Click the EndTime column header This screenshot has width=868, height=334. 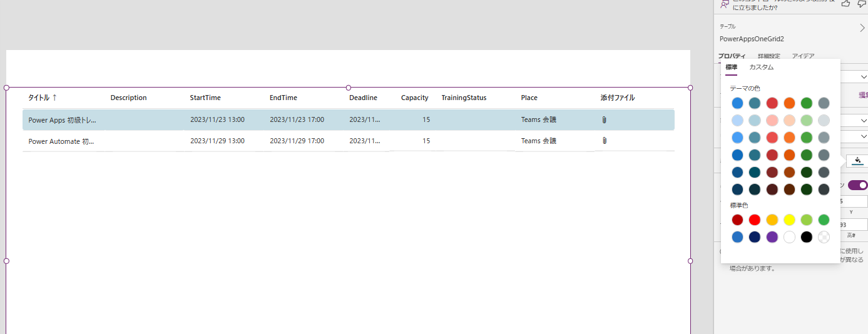pos(283,98)
